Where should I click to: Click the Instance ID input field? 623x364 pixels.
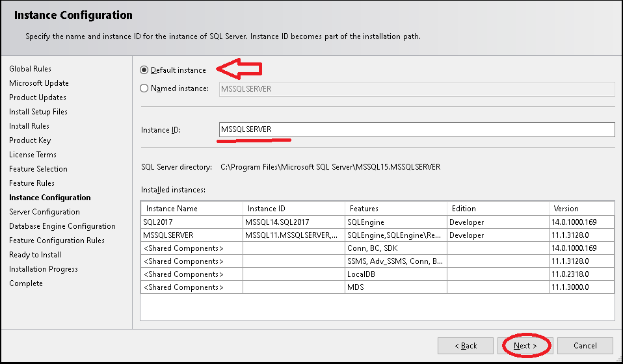point(417,129)
